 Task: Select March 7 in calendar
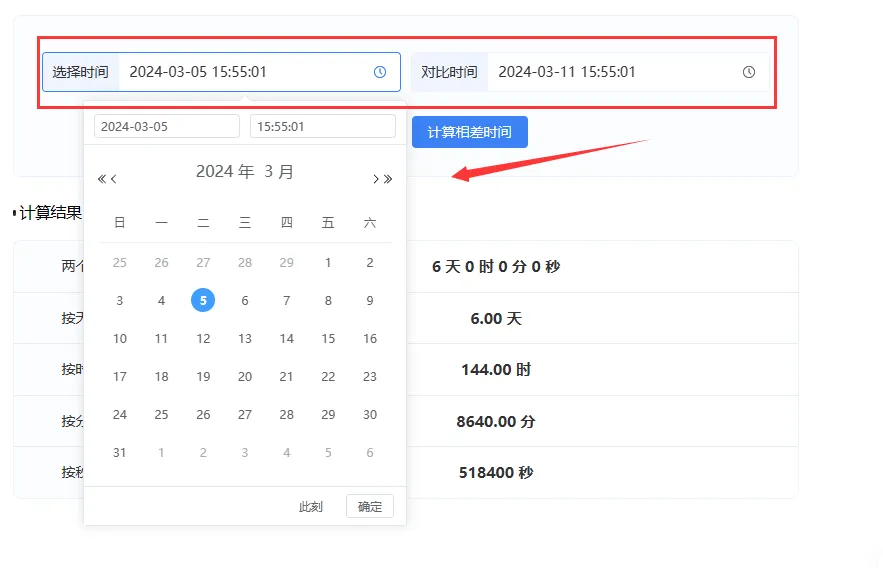pyautogui.click(x=287, y=301)
